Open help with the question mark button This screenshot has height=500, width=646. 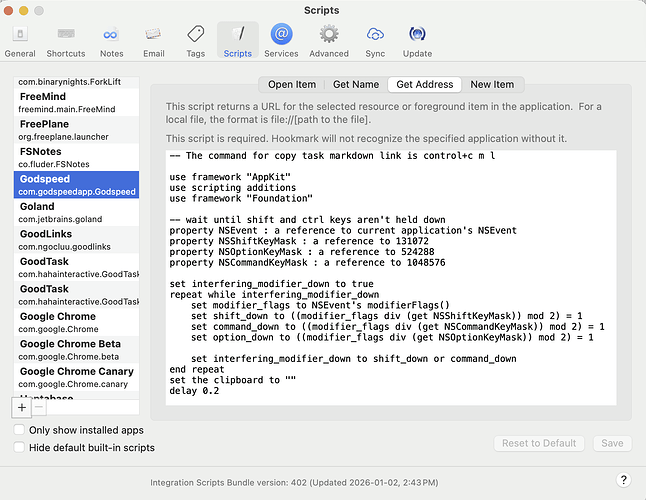coord(623,481)
